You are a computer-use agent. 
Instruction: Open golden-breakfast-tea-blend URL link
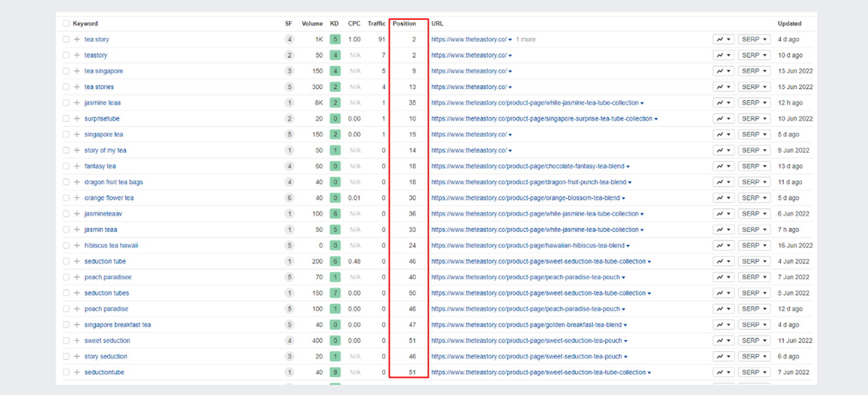526,325
